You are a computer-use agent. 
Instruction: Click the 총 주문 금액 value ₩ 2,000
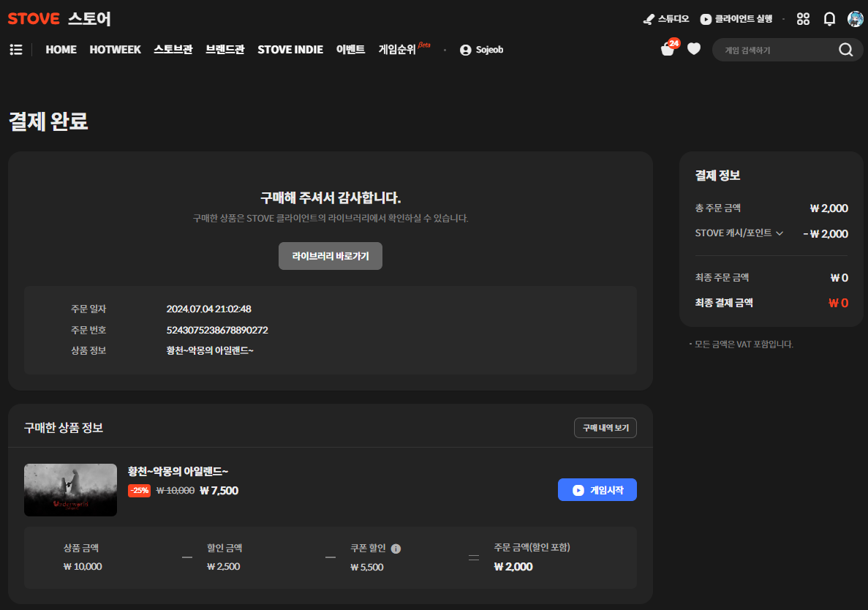(x=829, y=208)
